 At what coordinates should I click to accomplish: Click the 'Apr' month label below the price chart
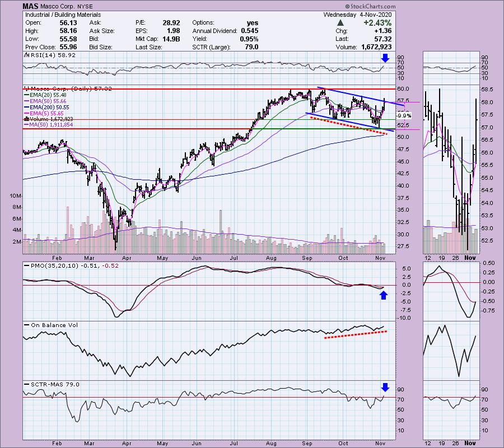(x=127, y=258)
